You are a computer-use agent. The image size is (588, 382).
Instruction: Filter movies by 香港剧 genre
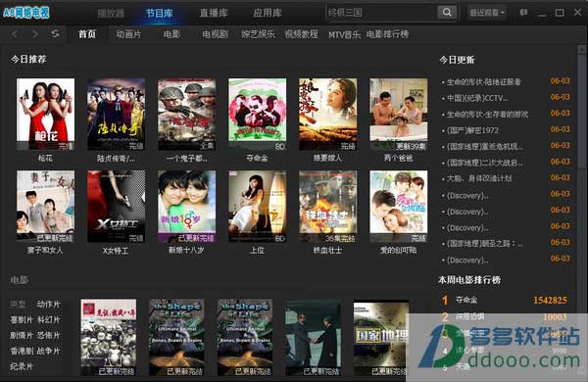(x=22, y=351)
